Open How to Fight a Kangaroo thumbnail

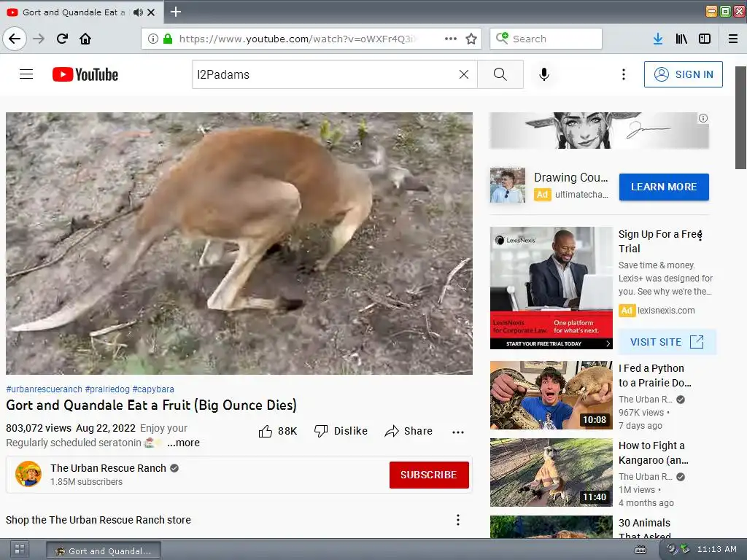coord(551,472)
